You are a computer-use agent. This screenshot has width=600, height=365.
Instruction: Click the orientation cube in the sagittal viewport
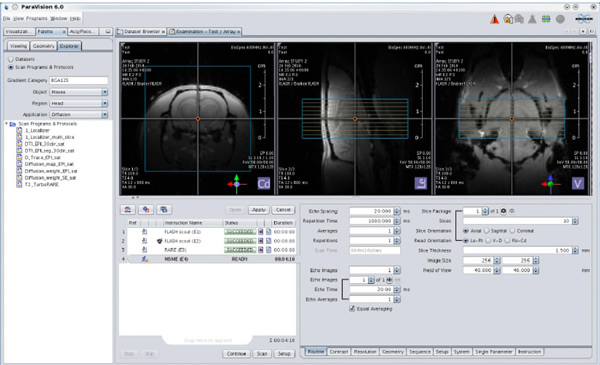coord(421,183)
